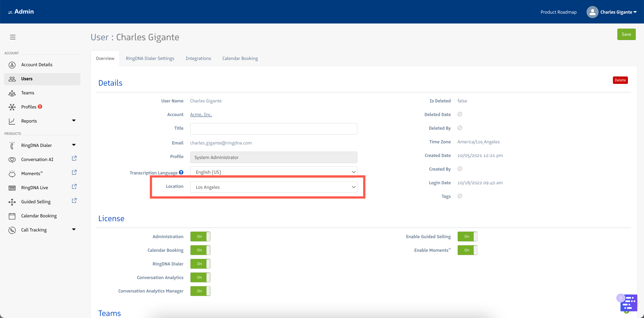Click Transcription Language help question icon
The image size is (644, 318).
pos(181,172)
